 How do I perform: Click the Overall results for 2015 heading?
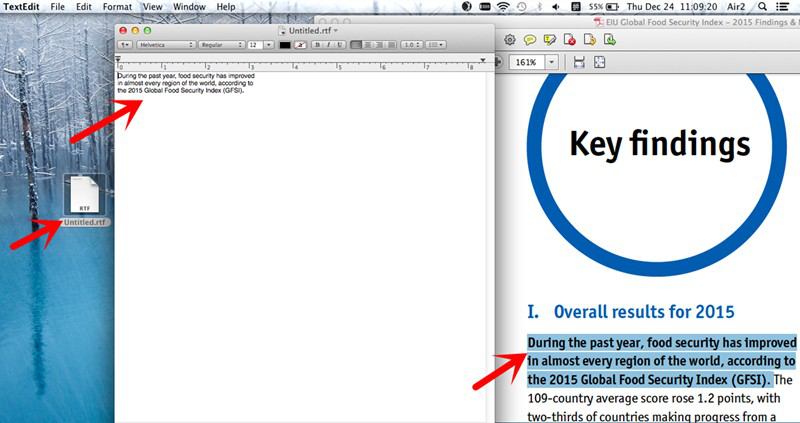click(644, 312)
